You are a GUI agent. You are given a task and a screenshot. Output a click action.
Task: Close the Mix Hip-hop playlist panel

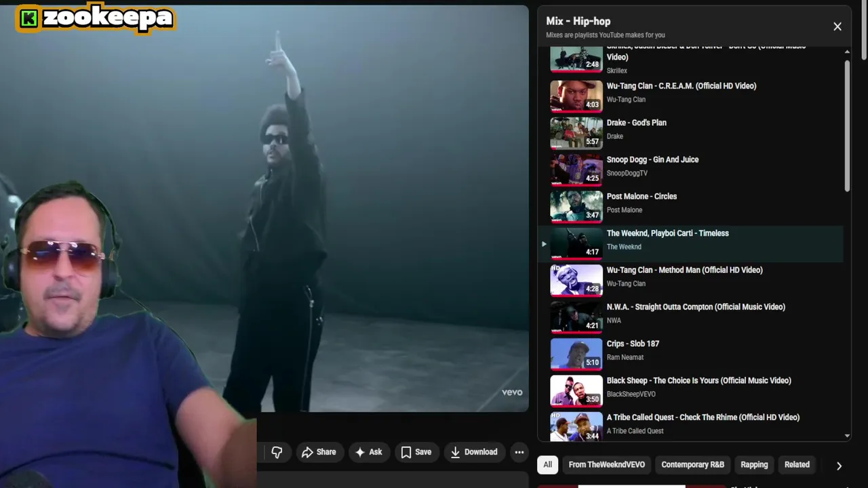pos(837,26)
